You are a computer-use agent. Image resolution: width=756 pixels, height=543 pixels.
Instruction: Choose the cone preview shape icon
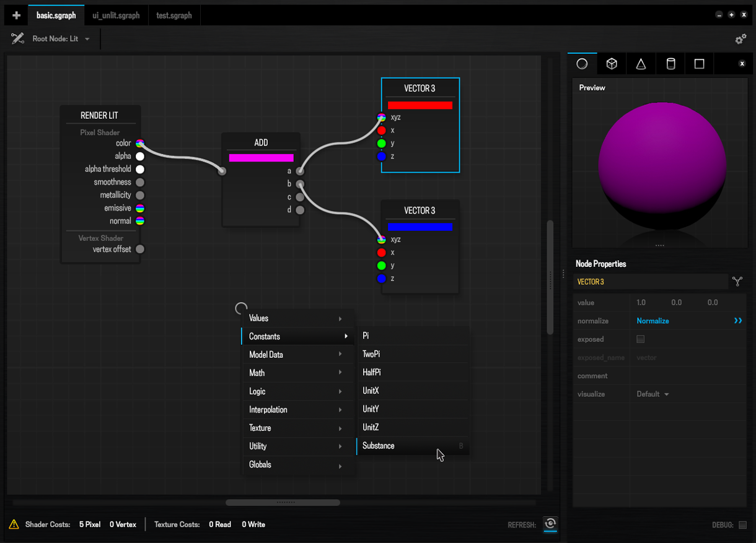point(641,64)
